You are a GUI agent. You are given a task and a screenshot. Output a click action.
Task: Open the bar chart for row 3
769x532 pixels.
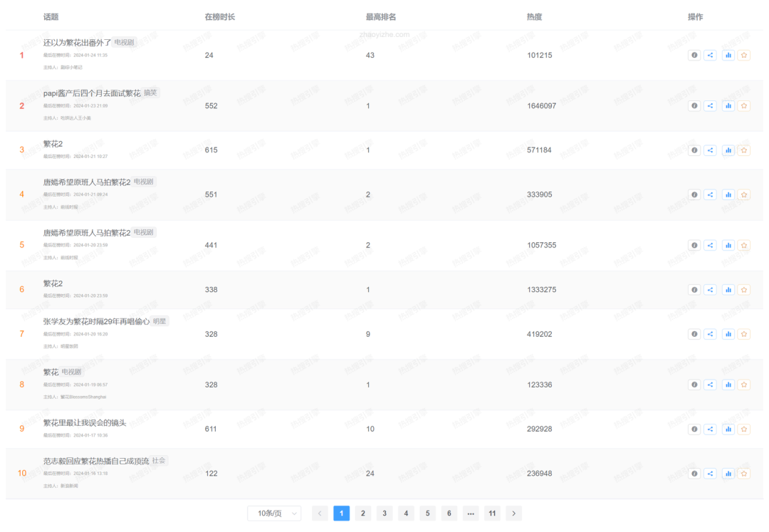coord(728,150)
